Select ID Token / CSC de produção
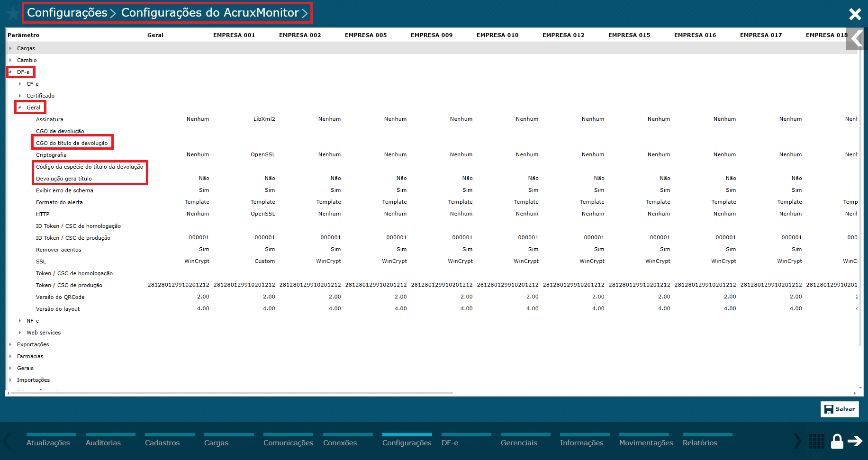 click(73, 238)
